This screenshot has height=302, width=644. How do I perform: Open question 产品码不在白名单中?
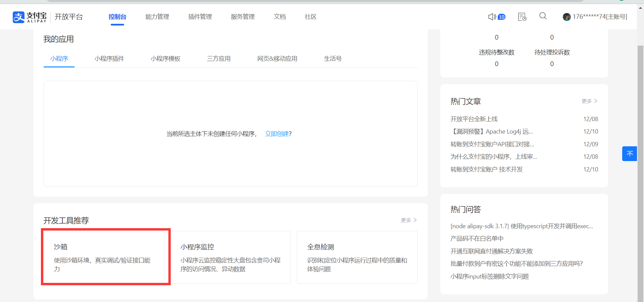click(x=477, y=239)
